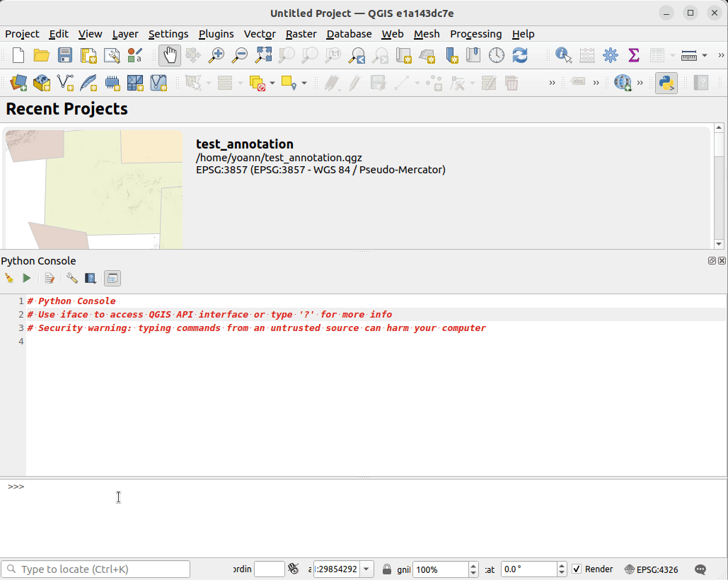
Task: Zoom to the full map extent
Action: click(x=264, y=55)
